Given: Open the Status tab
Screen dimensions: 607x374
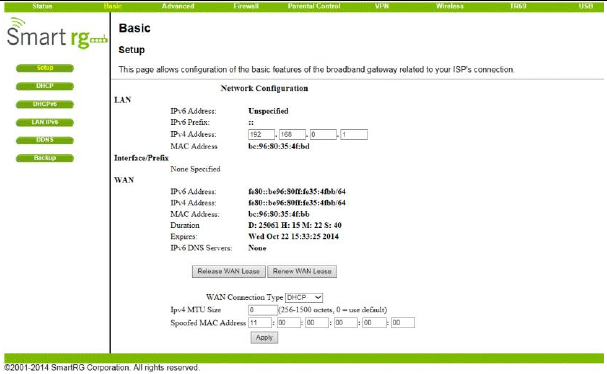Looking at the screenshot, I should coord(42,6).
